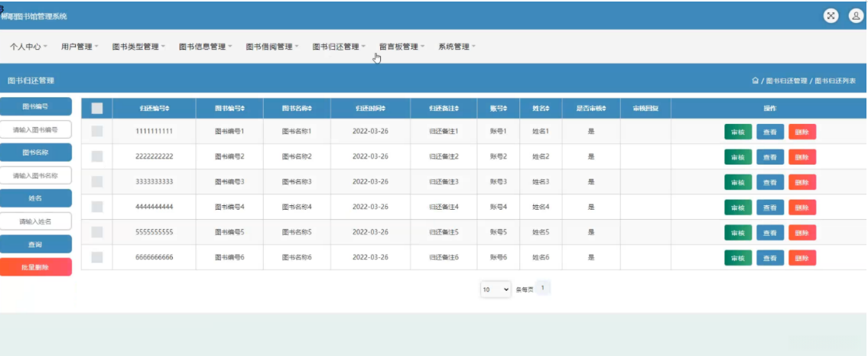Click 审核 button for row 账号6
The width and height of the screenshot is (868, 356).
(738, 258)
